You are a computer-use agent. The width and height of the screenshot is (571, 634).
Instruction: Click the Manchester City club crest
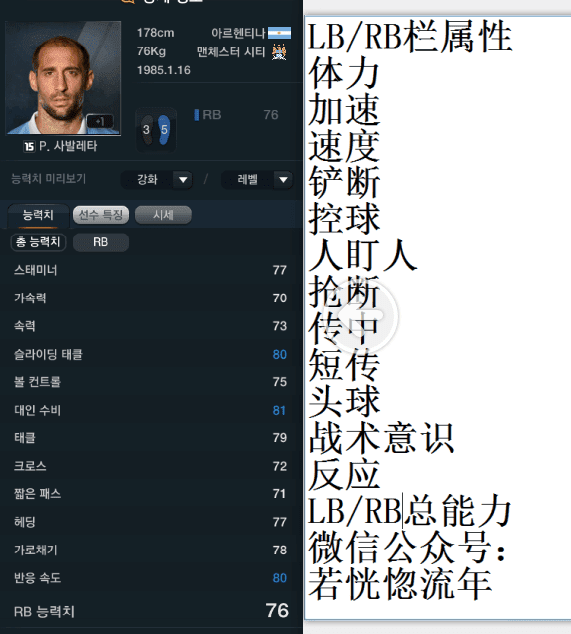279,52
